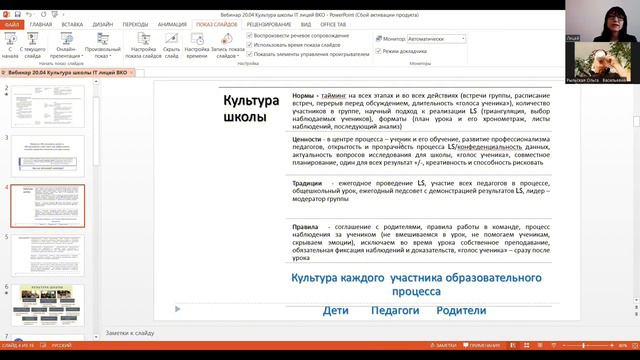Select slide 2 thumbnail
Screen dimensions: 640x360
pyautogui.click(x=48, y=107)
